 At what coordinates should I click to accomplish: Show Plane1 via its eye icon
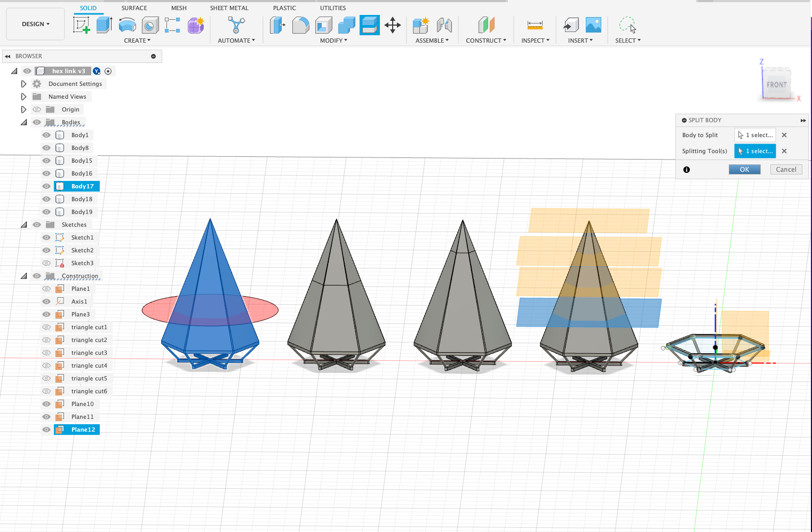click(x=46, y=289)
